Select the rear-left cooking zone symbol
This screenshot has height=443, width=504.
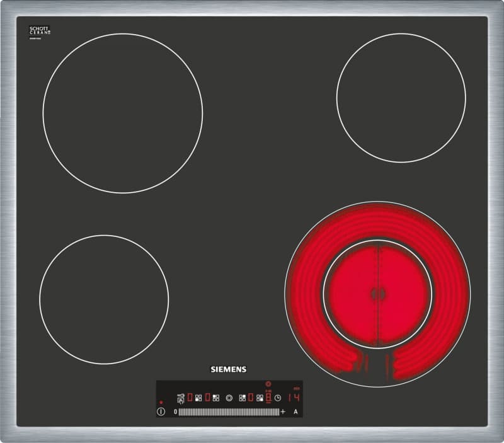pyautogui.click(x=216, y=398)
